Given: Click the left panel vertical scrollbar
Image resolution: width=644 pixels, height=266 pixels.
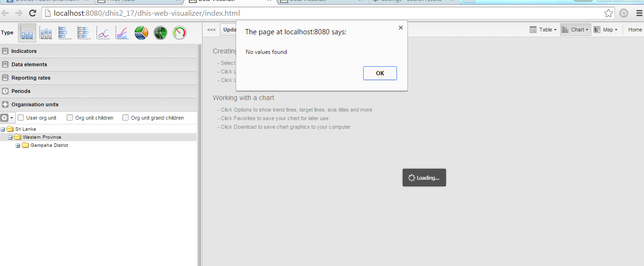Looking at the screenshot, I should tap(199, 155).
